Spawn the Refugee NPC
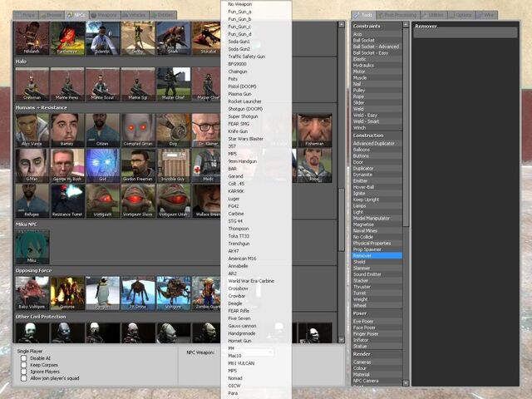The height and width of the screenshot is (399, 532). [32, 200]
